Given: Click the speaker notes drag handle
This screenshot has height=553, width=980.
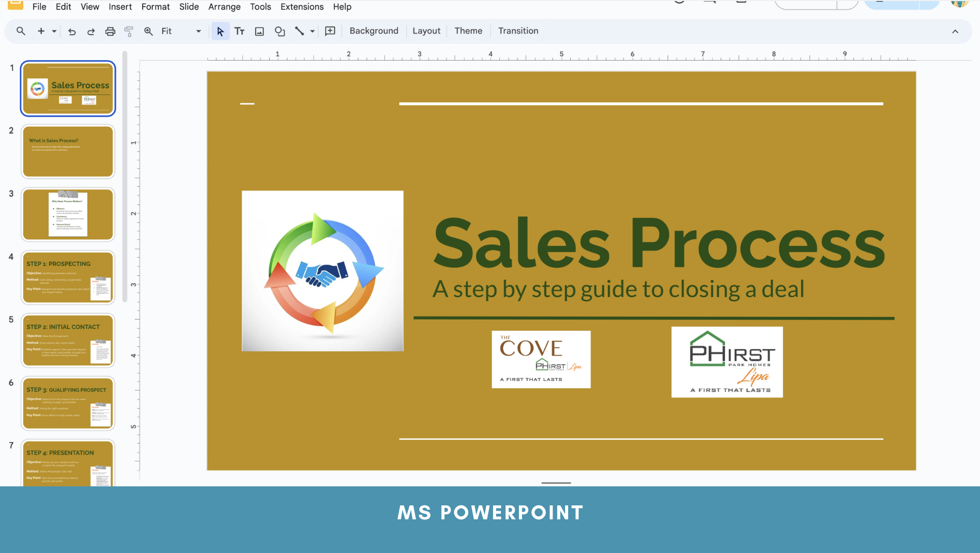Looking at the screenshot, I should click(556, 483).
